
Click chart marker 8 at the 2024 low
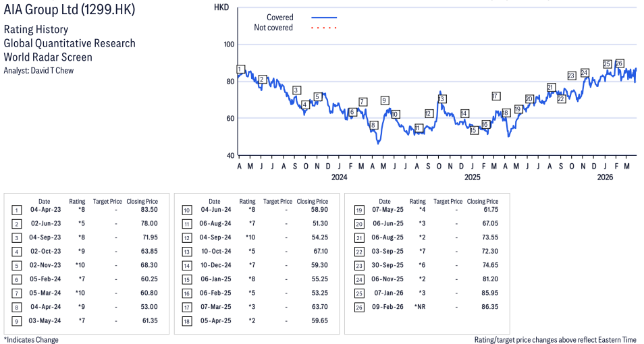373,125
